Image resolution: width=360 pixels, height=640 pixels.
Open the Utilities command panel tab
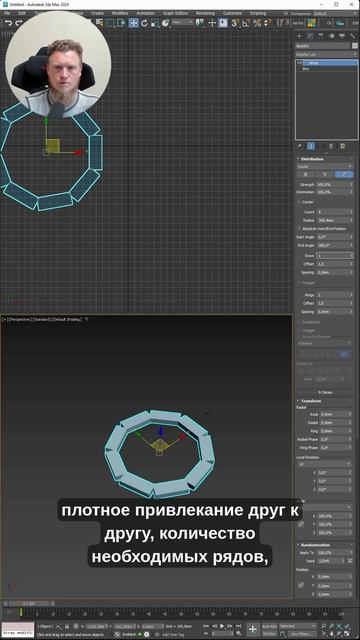353,36
